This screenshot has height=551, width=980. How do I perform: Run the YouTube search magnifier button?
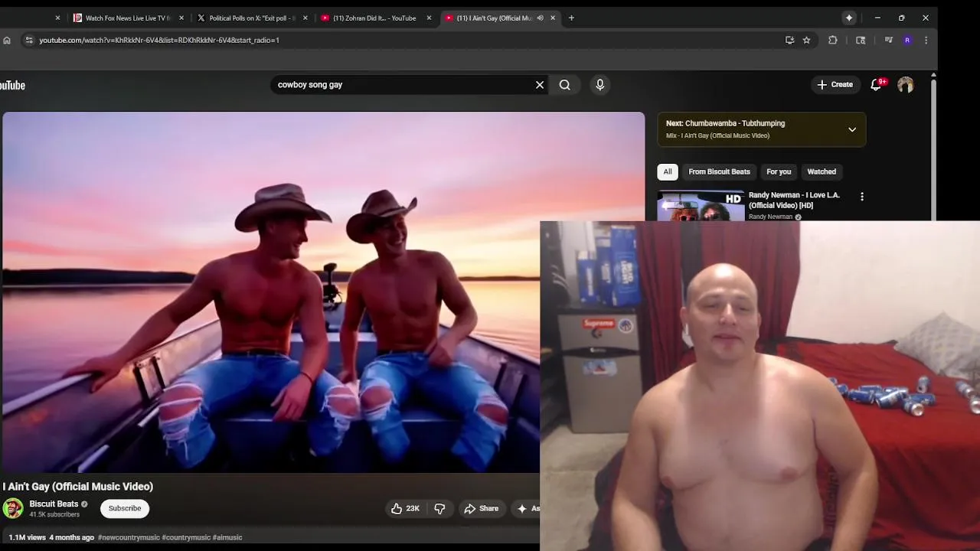pyautogui.click(x=564, y=85)
